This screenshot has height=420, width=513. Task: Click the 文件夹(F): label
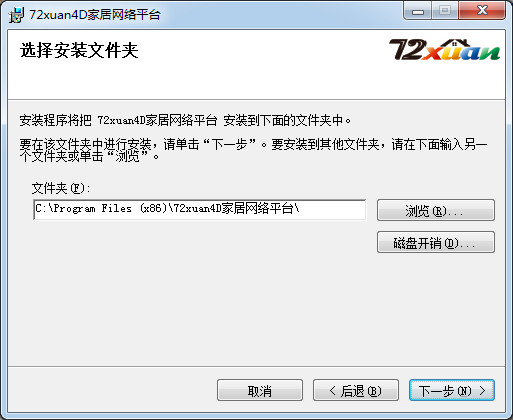61,188
